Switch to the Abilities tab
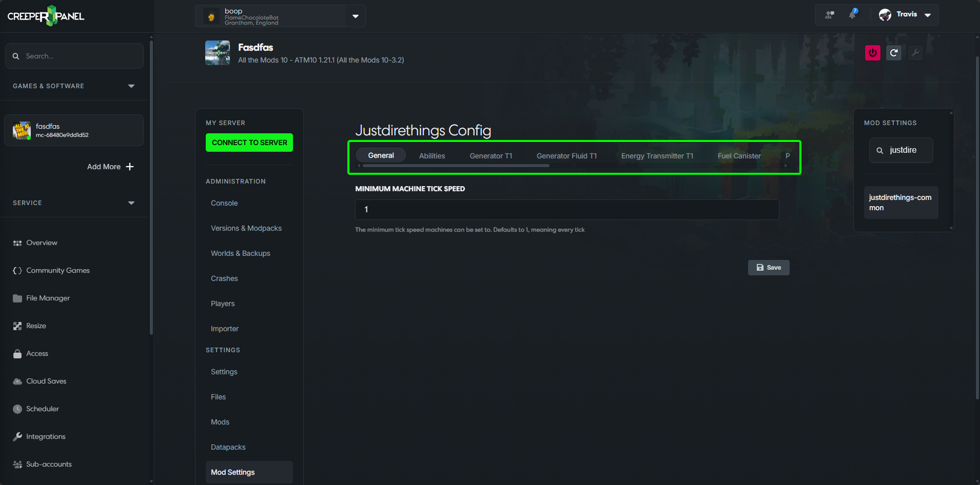 (x=432, y=156)
